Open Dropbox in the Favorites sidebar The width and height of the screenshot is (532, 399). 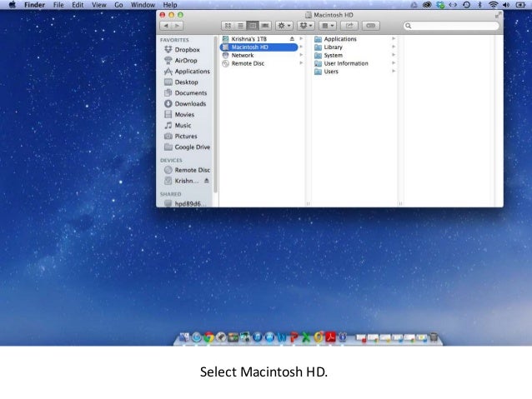coord(187,50)
